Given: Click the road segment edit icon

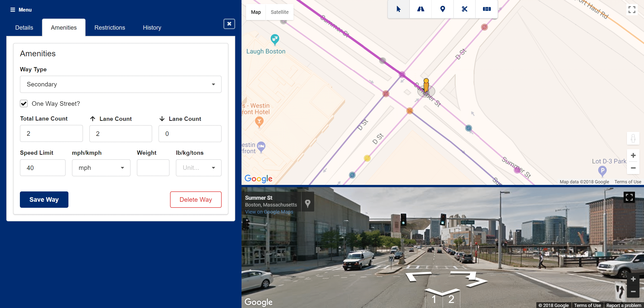Looking at the screenshot, I should coord(421,9).
